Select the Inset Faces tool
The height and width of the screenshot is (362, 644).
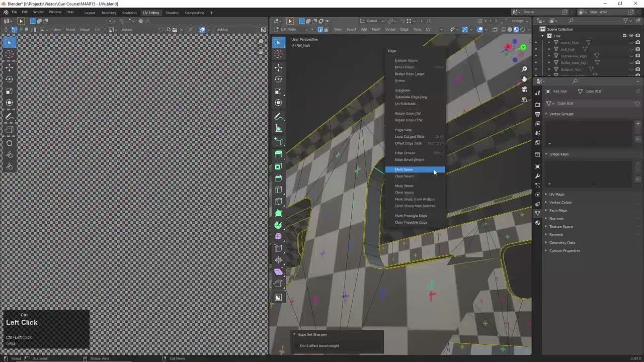(x=278, y=166)
